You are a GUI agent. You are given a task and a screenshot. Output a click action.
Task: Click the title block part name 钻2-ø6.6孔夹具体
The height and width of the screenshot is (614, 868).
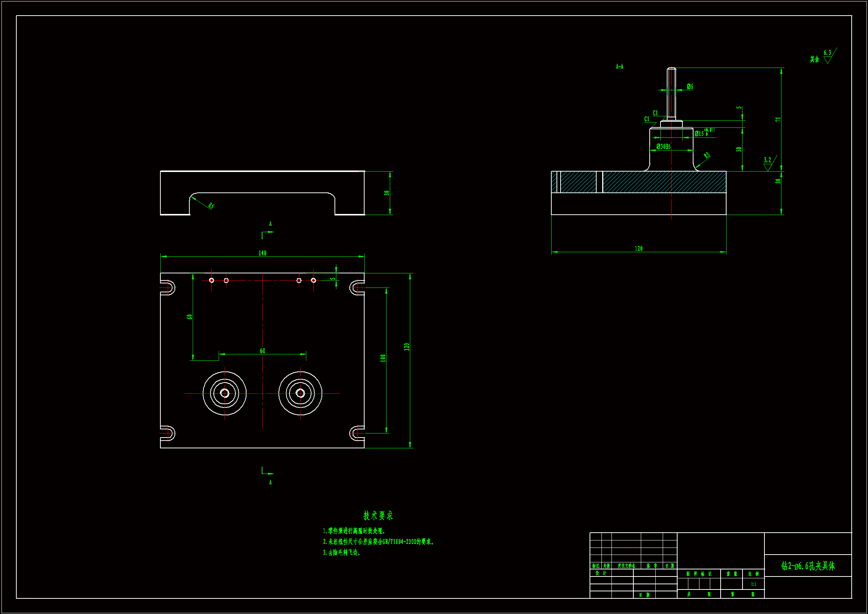pyautogui.click(x=808, y=566)
